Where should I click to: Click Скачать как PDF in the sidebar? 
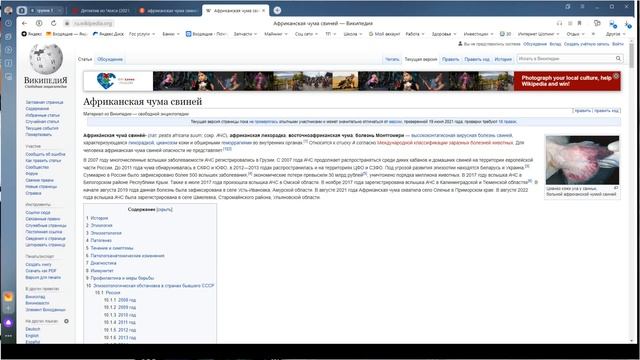pyautogui.click(x=40, y=271)
